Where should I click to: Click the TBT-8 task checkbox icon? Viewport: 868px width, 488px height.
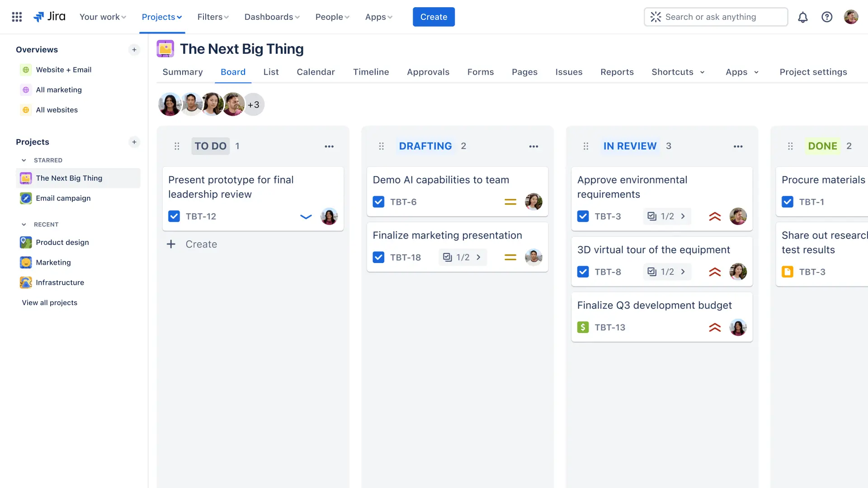click(x=583, y=272)
